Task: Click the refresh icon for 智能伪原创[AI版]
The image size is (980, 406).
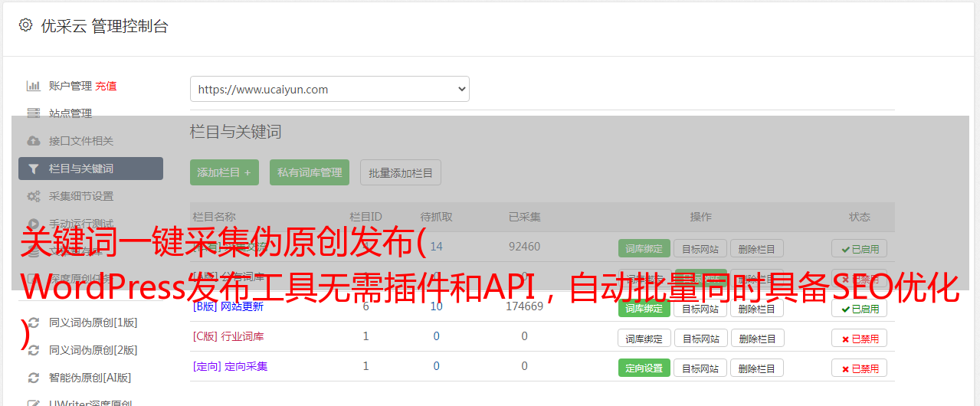Action: [33, 378]
